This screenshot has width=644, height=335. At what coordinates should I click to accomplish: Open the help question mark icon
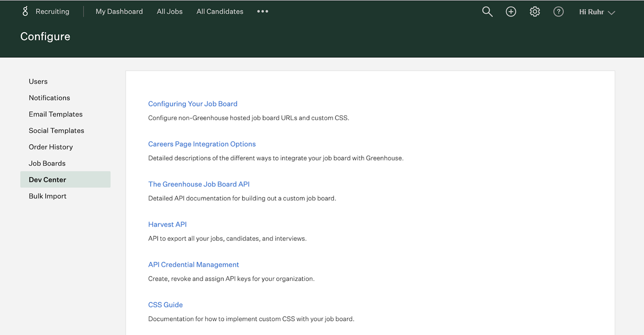coord(559,12)
